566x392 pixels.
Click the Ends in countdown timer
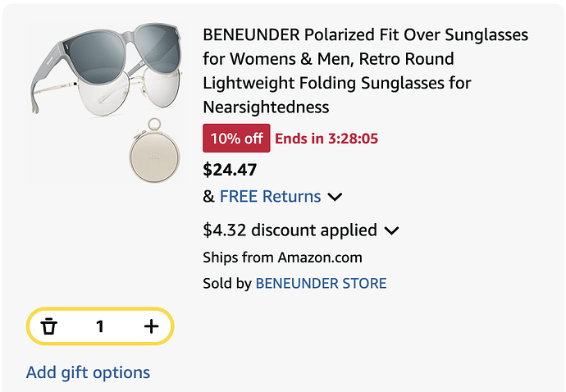pos(326,139)
